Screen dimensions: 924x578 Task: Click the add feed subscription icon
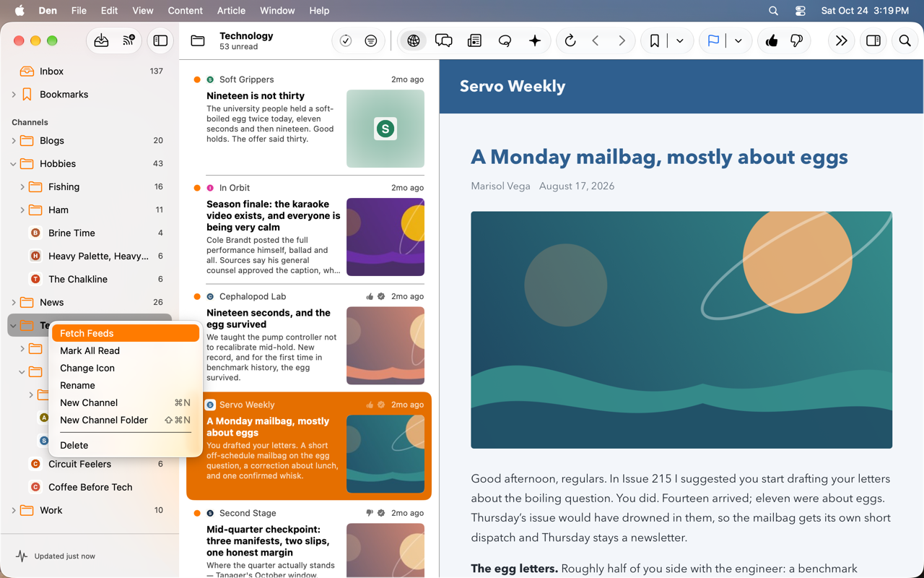pos(129,40)
